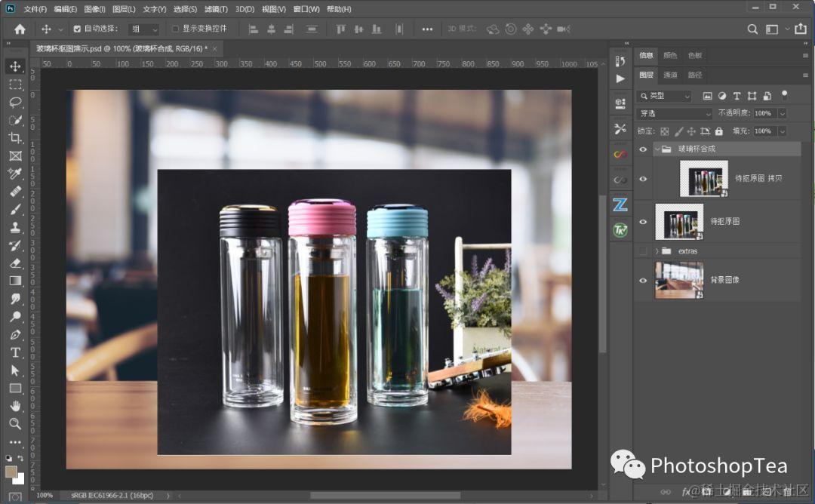This screenshot has width=815, height=504.
Task: Select the Brush tool
Action: 15,210
